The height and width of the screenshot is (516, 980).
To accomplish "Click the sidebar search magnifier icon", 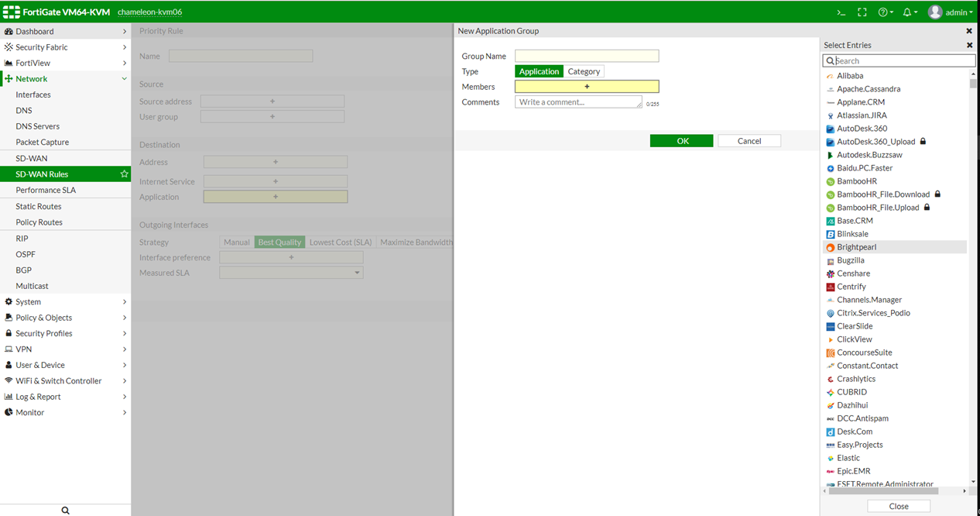I will (x=65, y=511).
